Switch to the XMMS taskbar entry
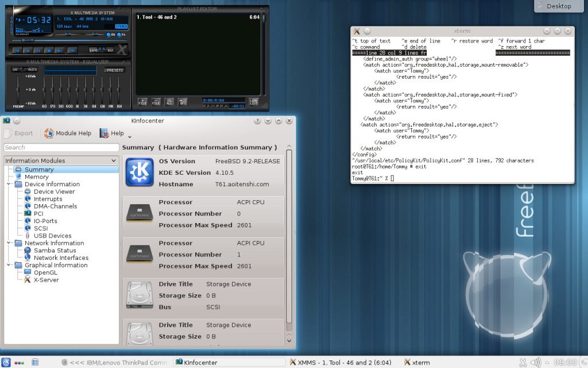Screen dimensions: 588x368 click(x=341, y=362)
